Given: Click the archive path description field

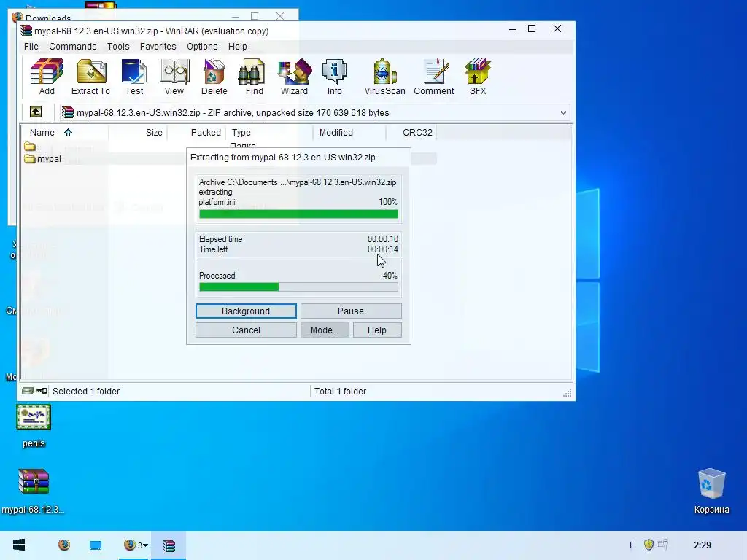Looking at the screenshot, I should [x=314, y=113].
